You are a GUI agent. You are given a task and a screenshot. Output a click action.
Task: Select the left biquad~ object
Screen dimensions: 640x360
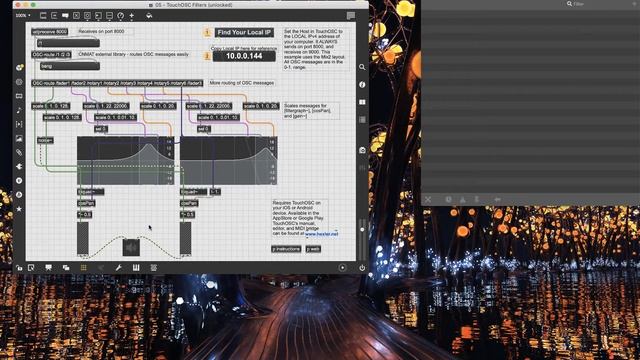[x=91, y=191]
